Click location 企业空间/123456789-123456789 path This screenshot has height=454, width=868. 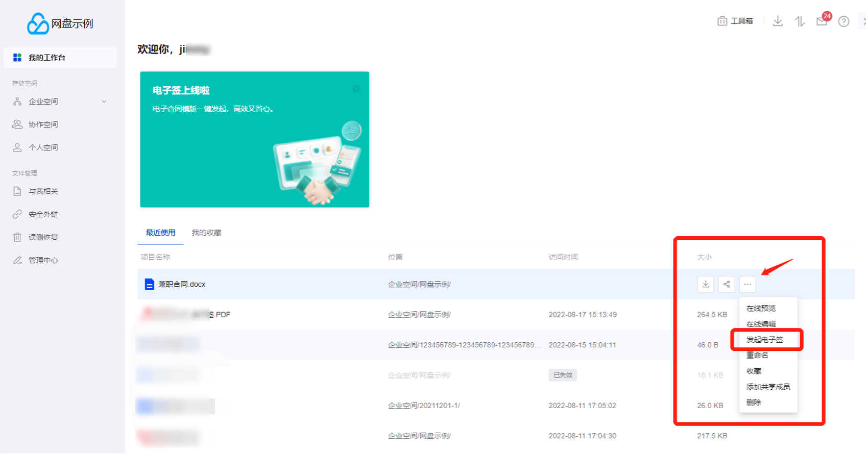click(x=464, y=345)
